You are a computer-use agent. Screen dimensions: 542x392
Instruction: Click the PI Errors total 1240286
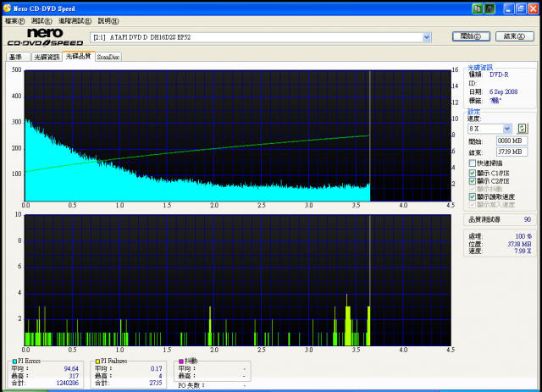68,383
